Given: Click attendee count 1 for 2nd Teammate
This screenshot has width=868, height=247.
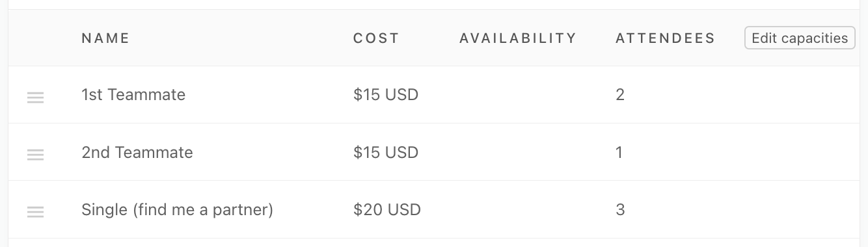Looking at the screenshot, I should tap(619, 153).
